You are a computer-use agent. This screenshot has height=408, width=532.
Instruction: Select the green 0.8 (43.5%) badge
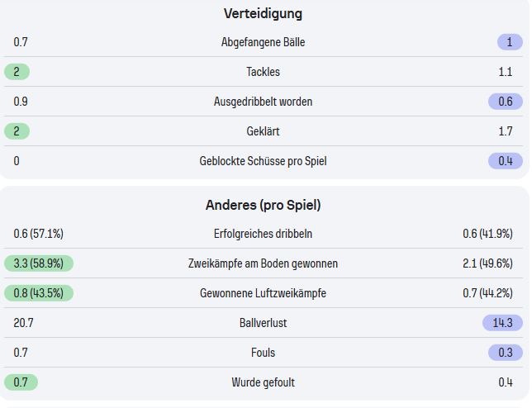point(39,293)
